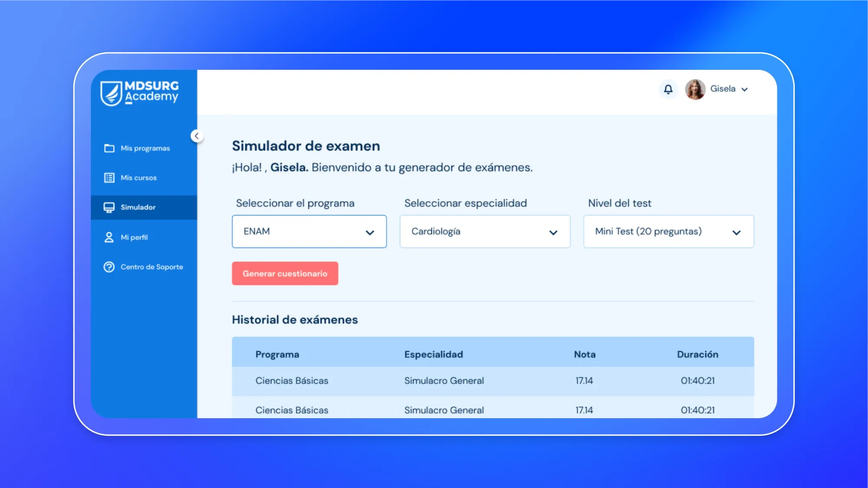Click Gisela's profile picture
This screenshot has height=488, width=868.
pyautogui.click(x=695, y=89)
